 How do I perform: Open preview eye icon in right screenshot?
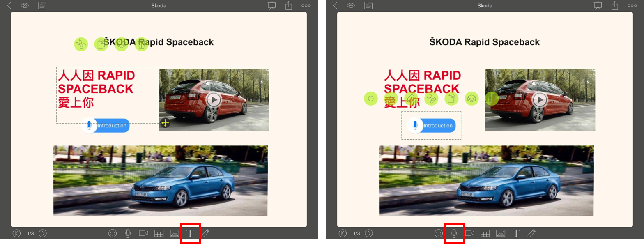pos(351,5)
